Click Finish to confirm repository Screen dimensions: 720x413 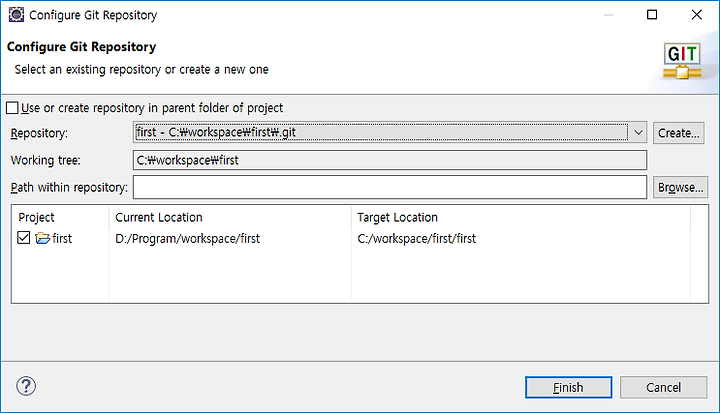click(568, 387)
